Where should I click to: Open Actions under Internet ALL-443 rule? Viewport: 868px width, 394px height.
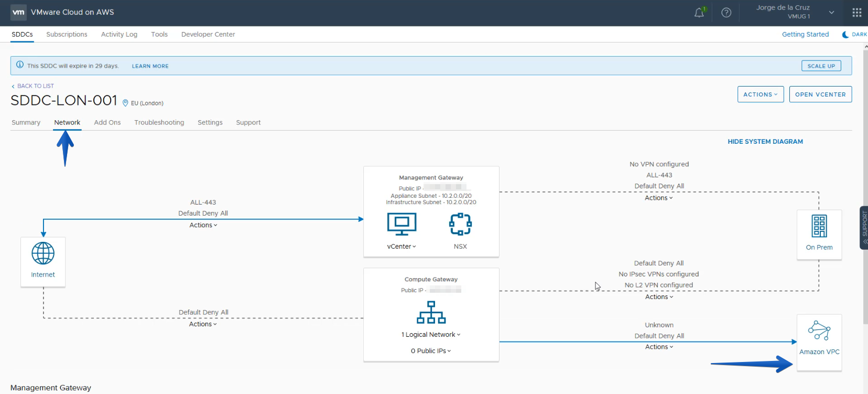click(203, 225)
